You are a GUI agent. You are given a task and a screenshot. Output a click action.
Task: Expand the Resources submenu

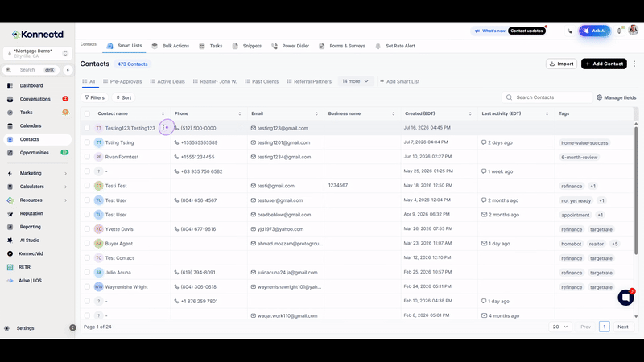[66, 200]
